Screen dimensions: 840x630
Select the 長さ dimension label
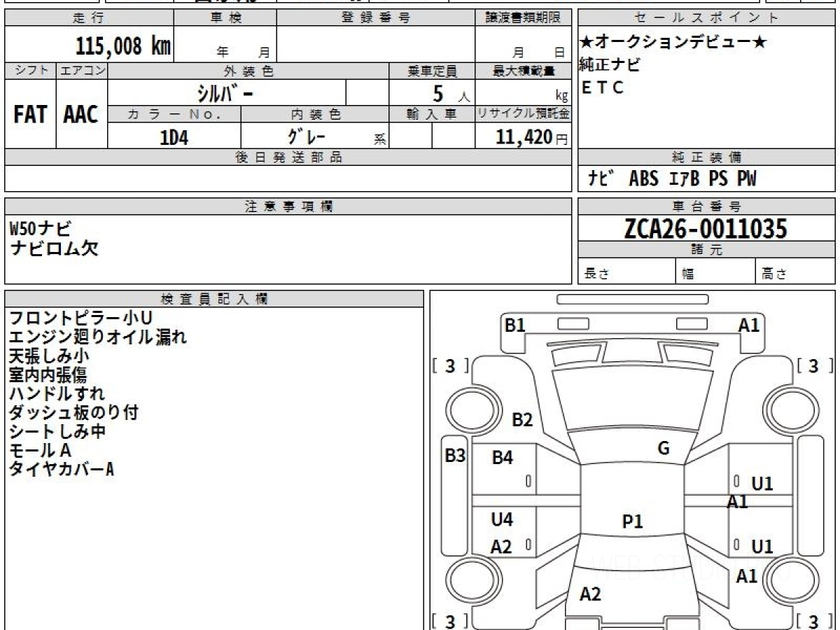[595, 274]
